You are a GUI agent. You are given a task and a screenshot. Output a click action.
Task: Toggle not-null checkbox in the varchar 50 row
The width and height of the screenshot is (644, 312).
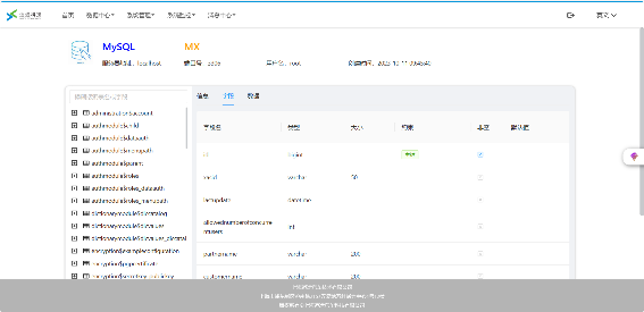coord(480,177)
